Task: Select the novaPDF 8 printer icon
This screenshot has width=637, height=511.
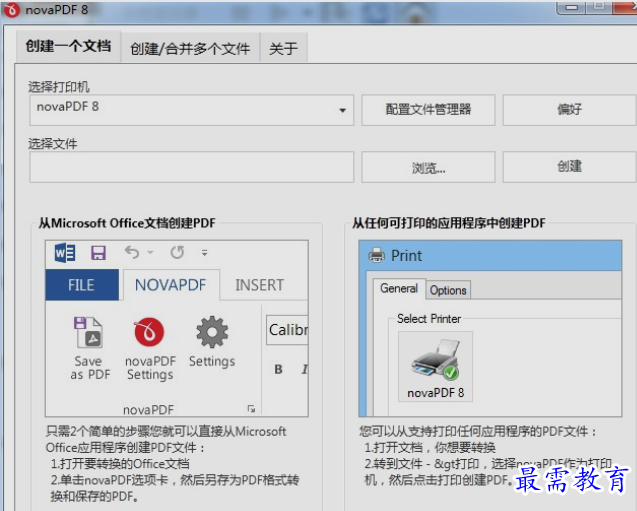Action: (x=436, y=366)
